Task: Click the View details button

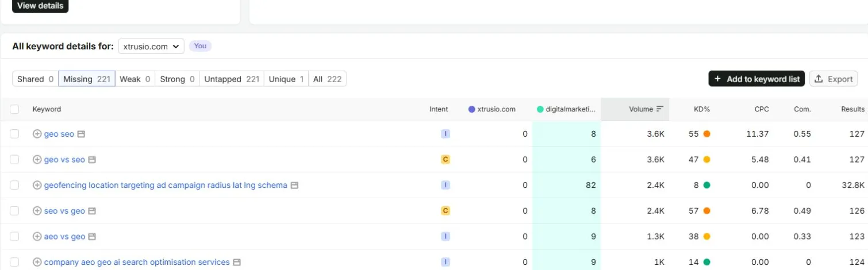Action: tap(40, 6)
